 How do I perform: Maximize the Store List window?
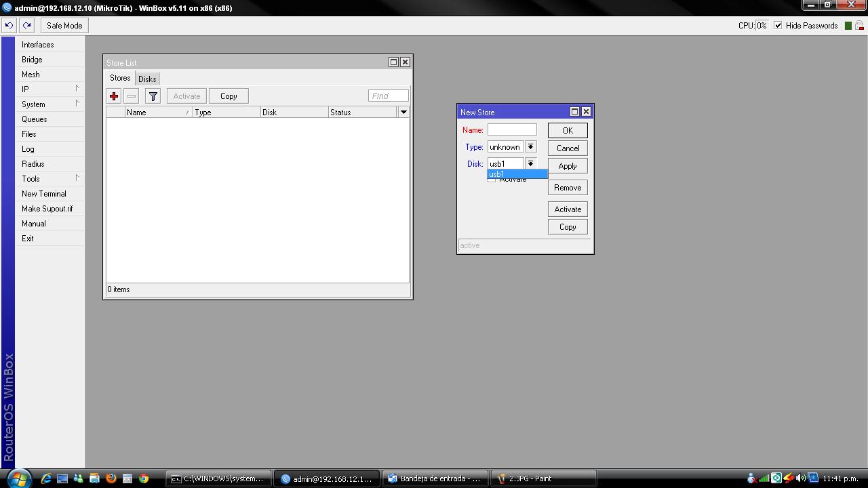(393, 62)
